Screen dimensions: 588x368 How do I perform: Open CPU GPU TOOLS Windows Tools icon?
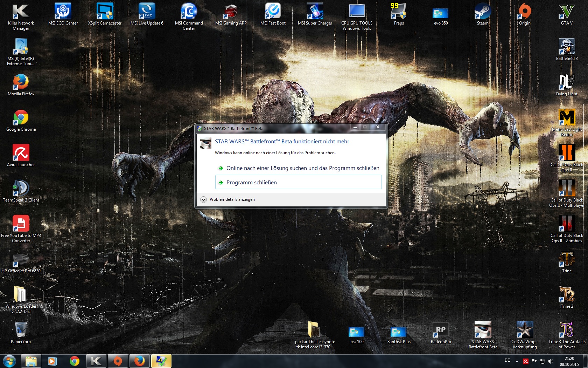click(357, 16)
